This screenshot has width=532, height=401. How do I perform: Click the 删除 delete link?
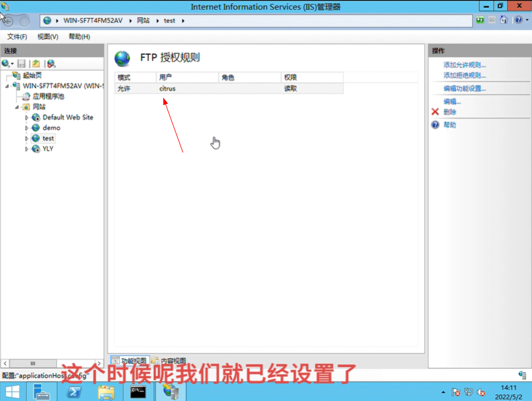449,112
